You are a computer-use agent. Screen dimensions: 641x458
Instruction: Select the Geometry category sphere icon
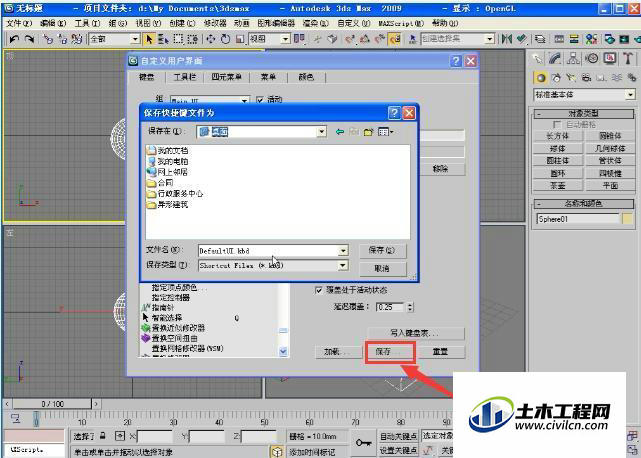coord(541,78)
